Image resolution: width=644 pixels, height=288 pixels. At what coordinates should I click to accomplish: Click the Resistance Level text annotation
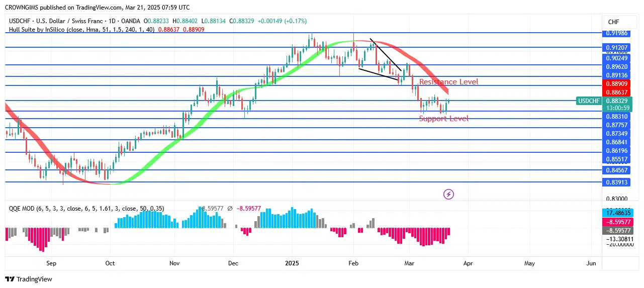tap(448, 82)
